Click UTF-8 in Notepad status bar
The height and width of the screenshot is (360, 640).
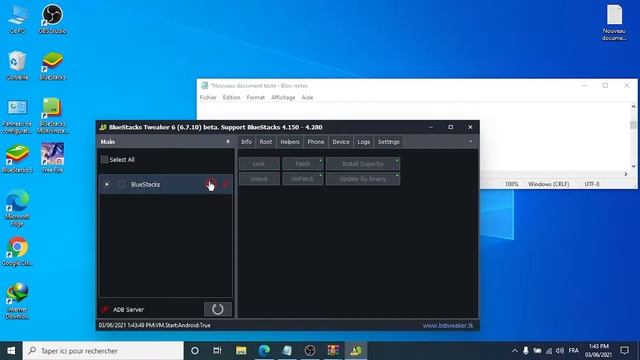tap(592, 184)
